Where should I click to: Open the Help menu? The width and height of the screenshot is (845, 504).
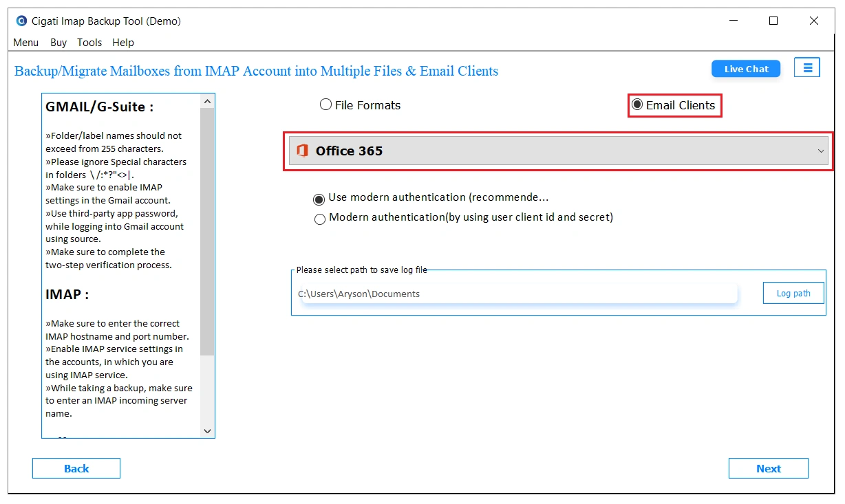123,43
